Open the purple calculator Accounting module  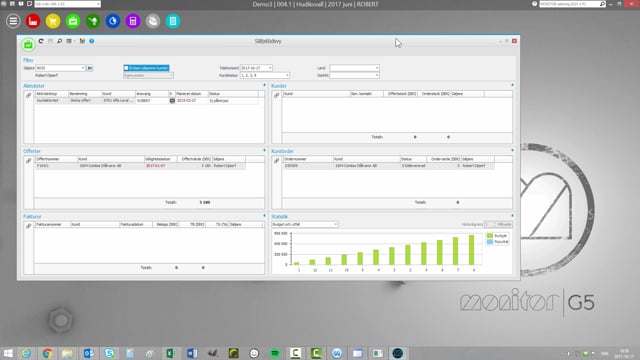tap(133, 21)
